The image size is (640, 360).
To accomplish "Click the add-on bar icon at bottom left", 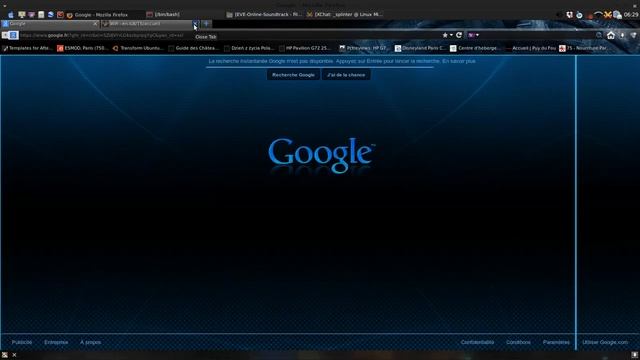I will (x=4, y=355).
